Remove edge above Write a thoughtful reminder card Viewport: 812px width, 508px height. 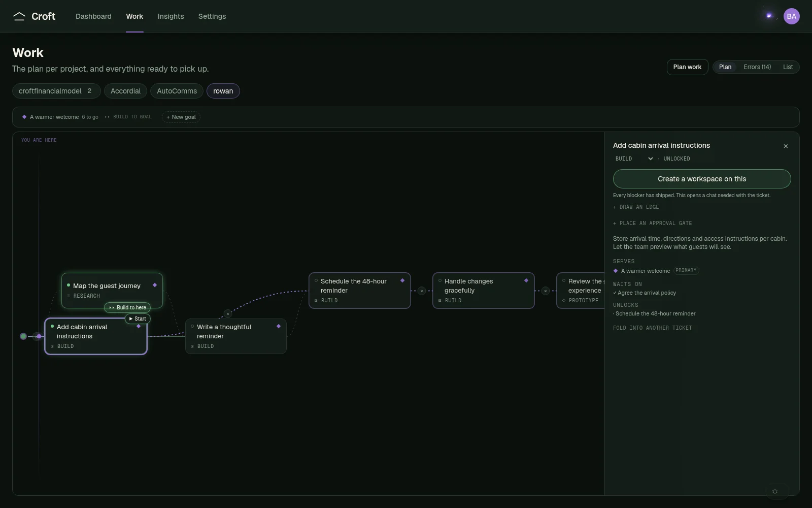(x=228, y=314)
